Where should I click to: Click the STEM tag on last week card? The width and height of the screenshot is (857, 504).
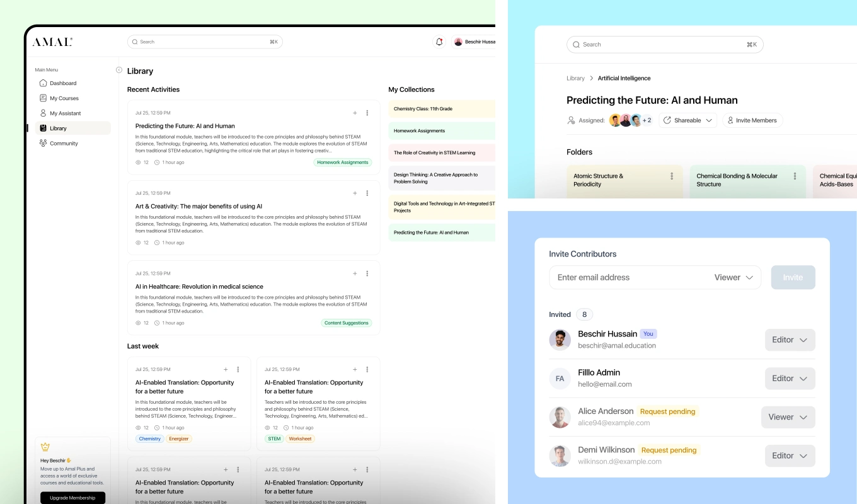click(x=274, y=438)
